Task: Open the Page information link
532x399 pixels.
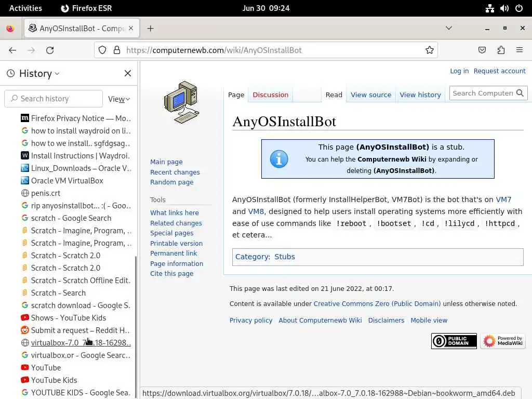Action: [x=177, y=263]
